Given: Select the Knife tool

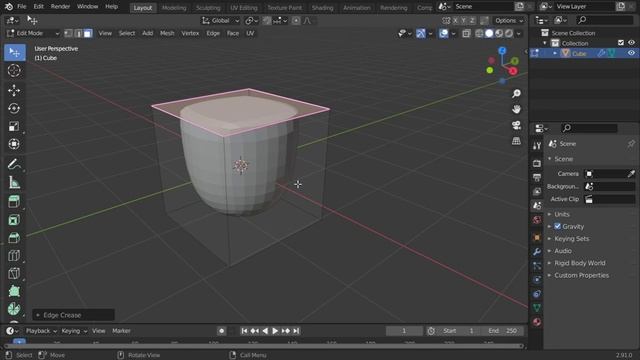Looking at the screenshot, I should tap(14, 273).
